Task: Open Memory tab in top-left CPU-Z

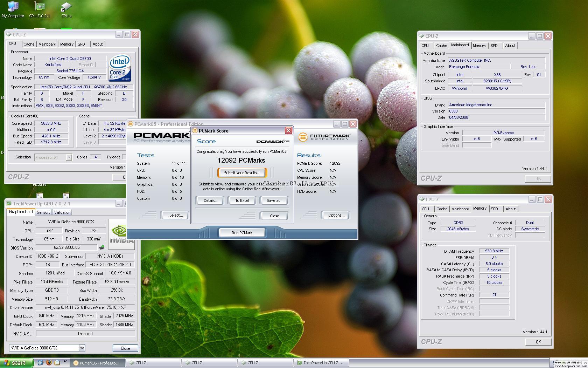Action: 66,44
